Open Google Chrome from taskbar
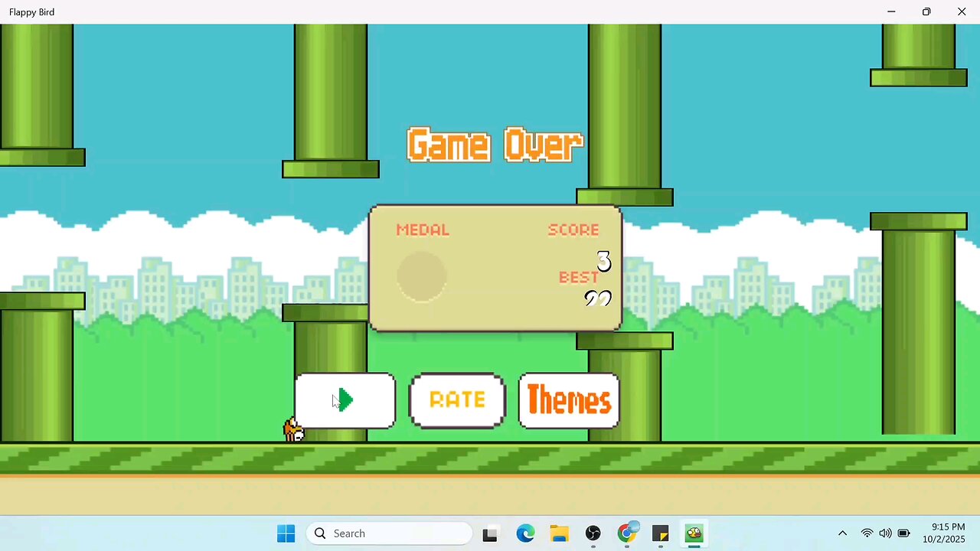Screen dimensions: 980x551 click(627, 533)
